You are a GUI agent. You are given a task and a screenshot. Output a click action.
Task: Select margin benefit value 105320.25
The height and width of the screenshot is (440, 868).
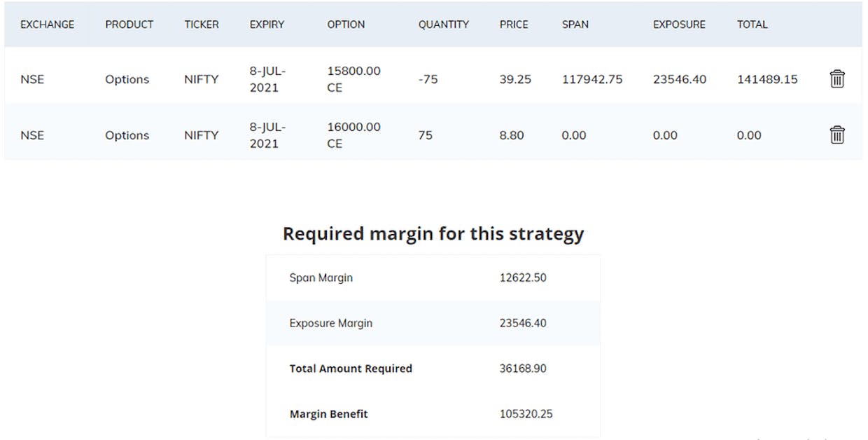click(526, 414)
